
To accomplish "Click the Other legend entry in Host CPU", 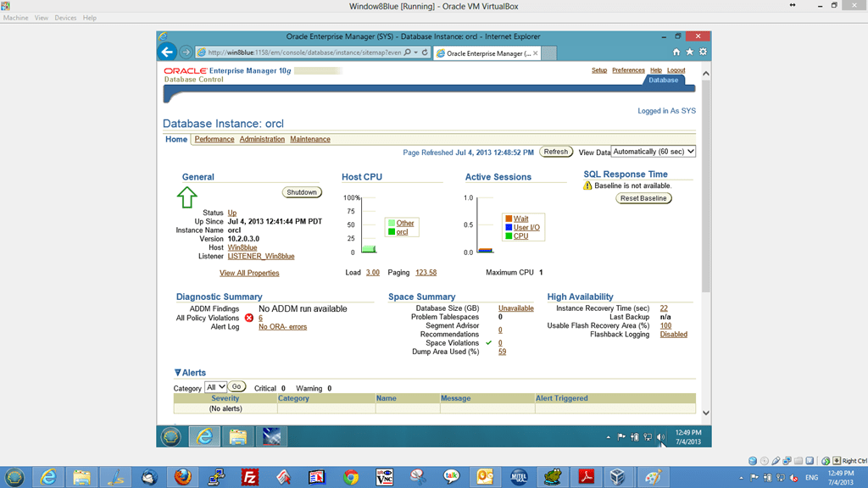I will (404, 224).
